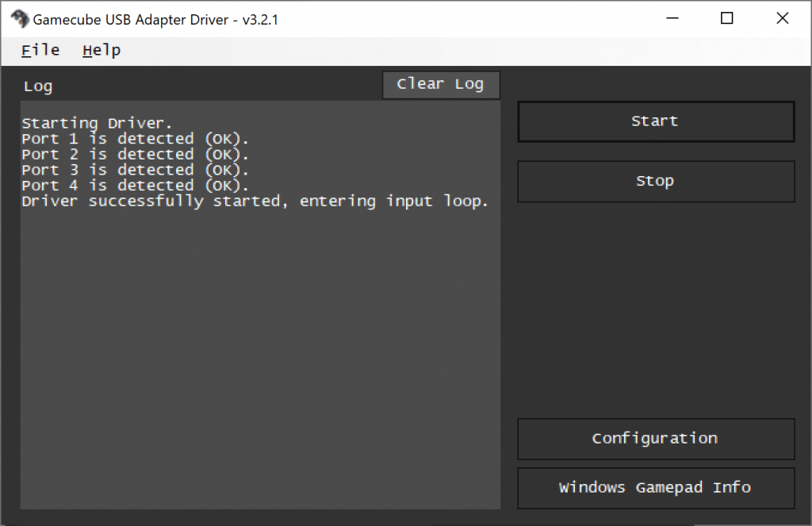Close the Gamecube USB Adapter Driver window
The width and height of the screenshot is (812, 526).
tap(782, 19)
